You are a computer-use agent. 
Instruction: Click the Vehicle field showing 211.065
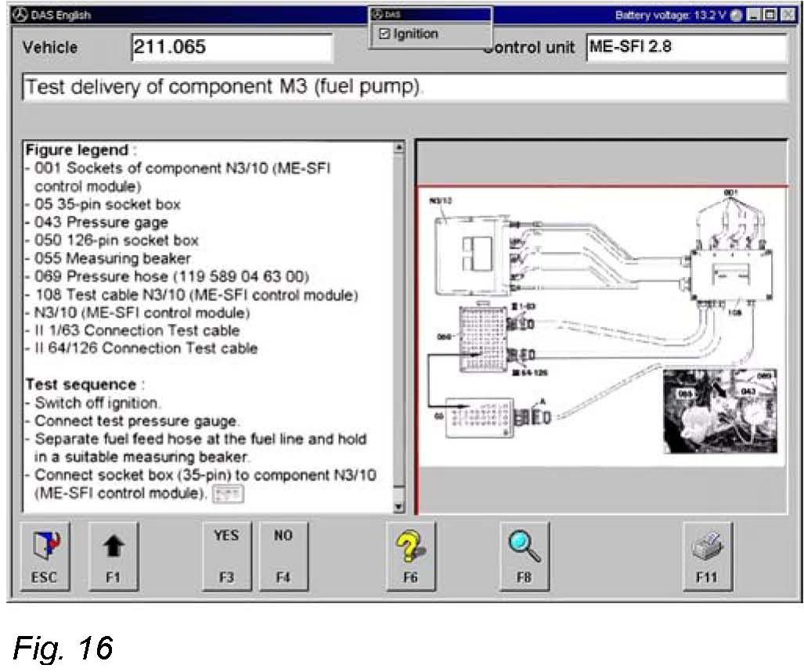coord(232,47)
